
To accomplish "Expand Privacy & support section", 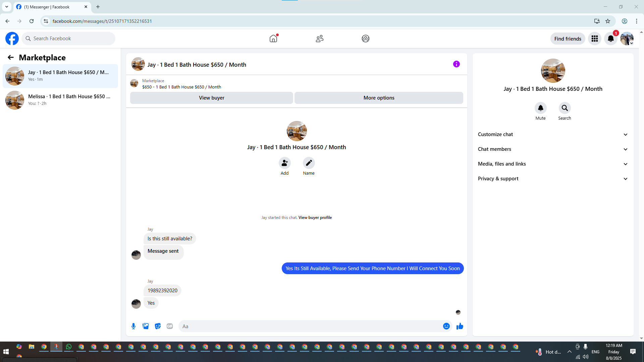I will pos(552,179).
